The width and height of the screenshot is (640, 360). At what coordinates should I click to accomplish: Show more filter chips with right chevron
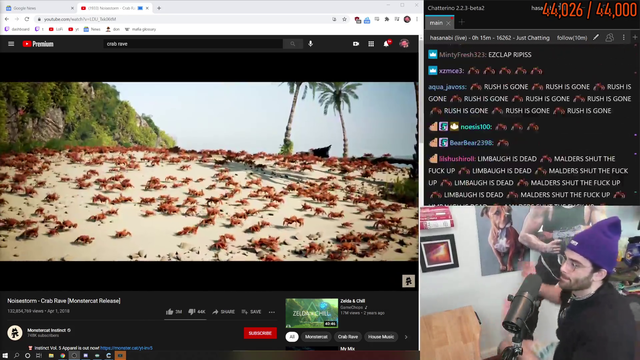[x=406, y=337]
